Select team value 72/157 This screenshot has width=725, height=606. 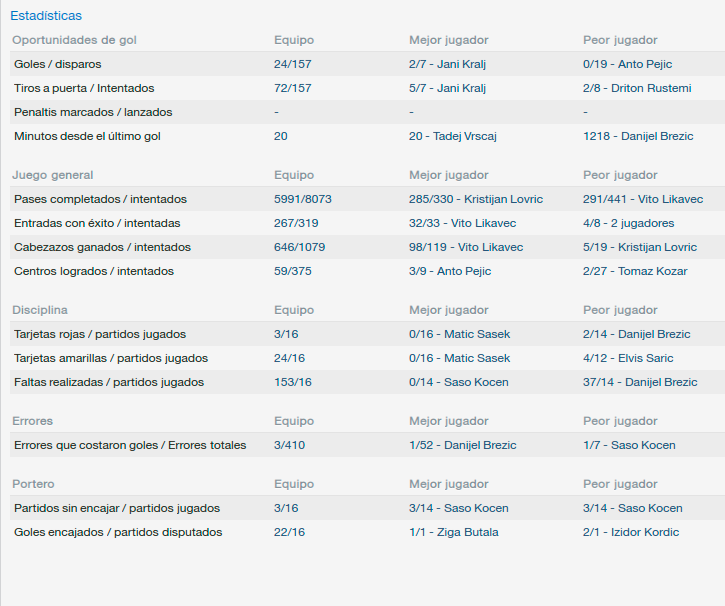pos(292,88)
